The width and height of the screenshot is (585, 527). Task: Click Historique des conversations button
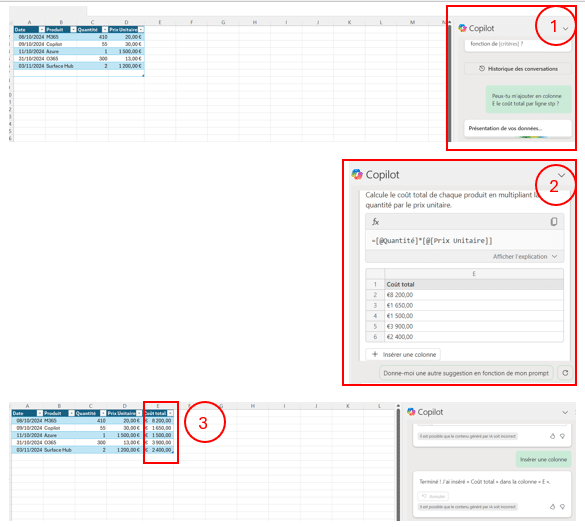click(x=518, y=69)
